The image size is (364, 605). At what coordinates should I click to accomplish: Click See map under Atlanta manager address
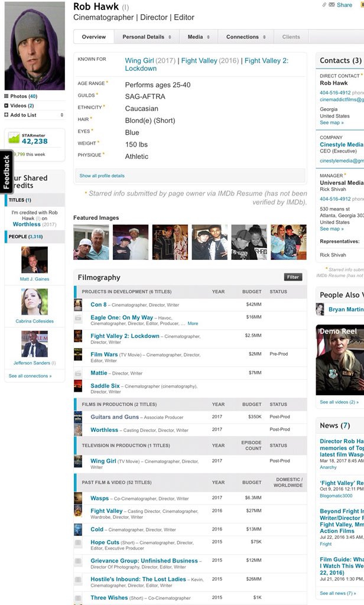(x=331, y=229)
